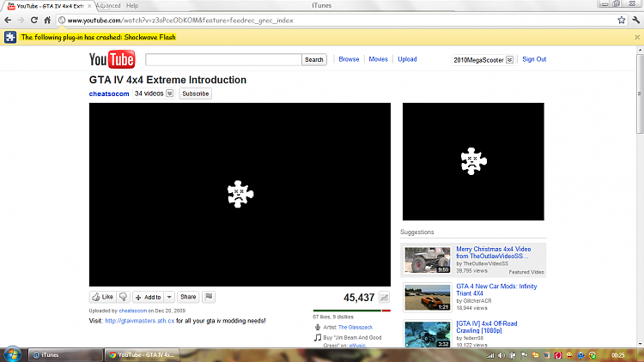This screenshot has width=644, height=362.
Task: Open the Advanced menu in iTunes window
Action: click(109, 6)
